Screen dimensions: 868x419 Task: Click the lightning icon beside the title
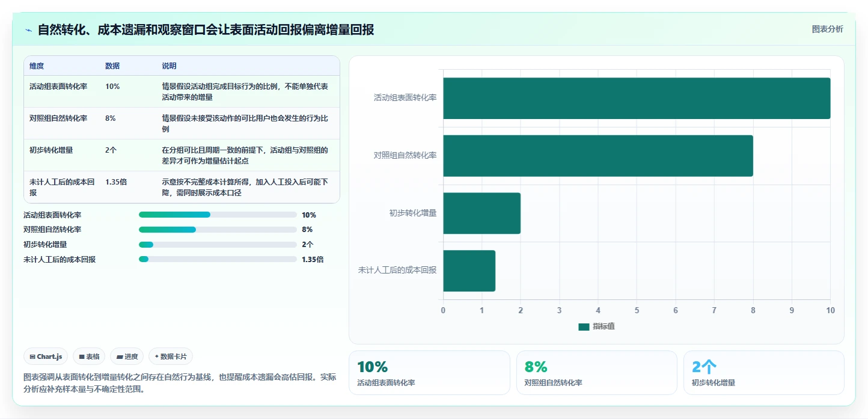[x=28, y=30]
